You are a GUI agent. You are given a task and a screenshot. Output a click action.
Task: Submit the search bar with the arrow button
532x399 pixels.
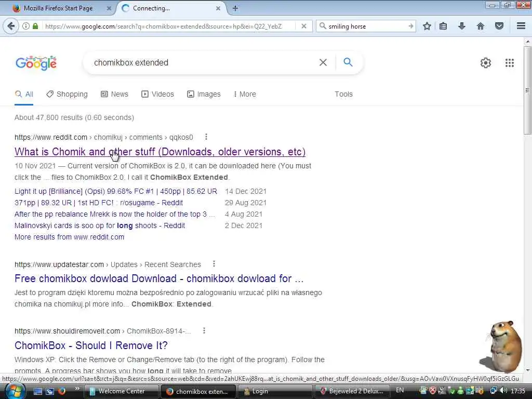coord(411,26)
